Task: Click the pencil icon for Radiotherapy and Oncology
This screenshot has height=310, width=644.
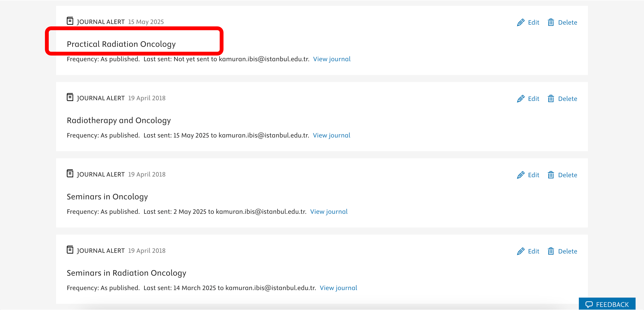Action: pyautogui.click(x=521, y=99)
